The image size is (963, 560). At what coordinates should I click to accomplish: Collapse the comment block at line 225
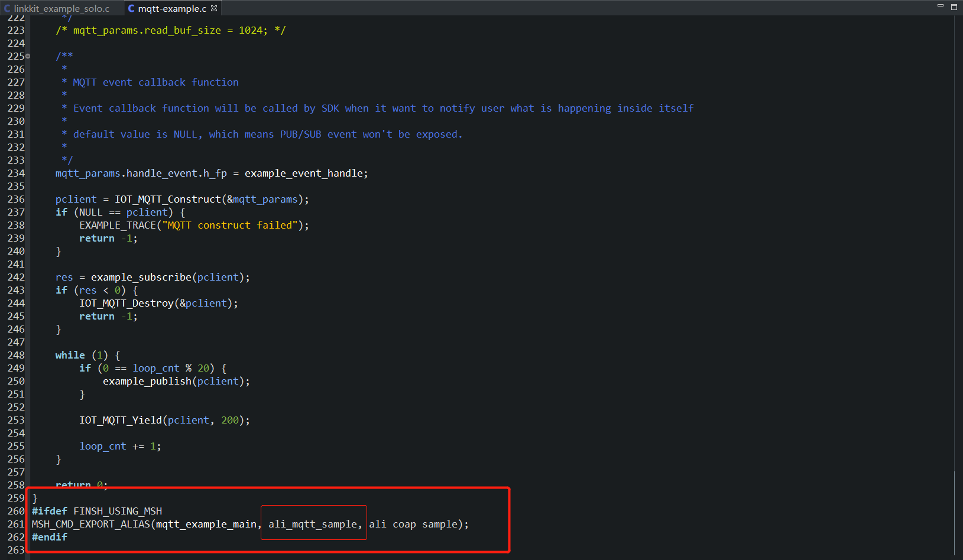click(27, 56)
